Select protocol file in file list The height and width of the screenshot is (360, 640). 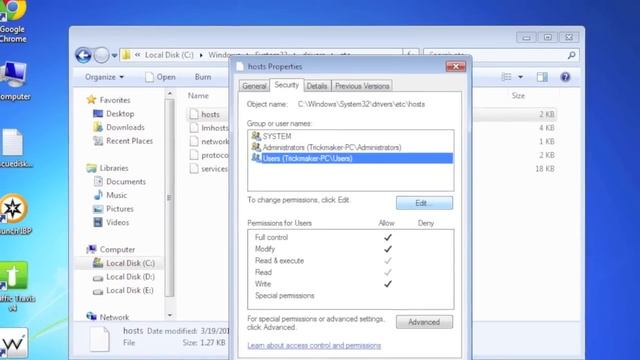209,155
